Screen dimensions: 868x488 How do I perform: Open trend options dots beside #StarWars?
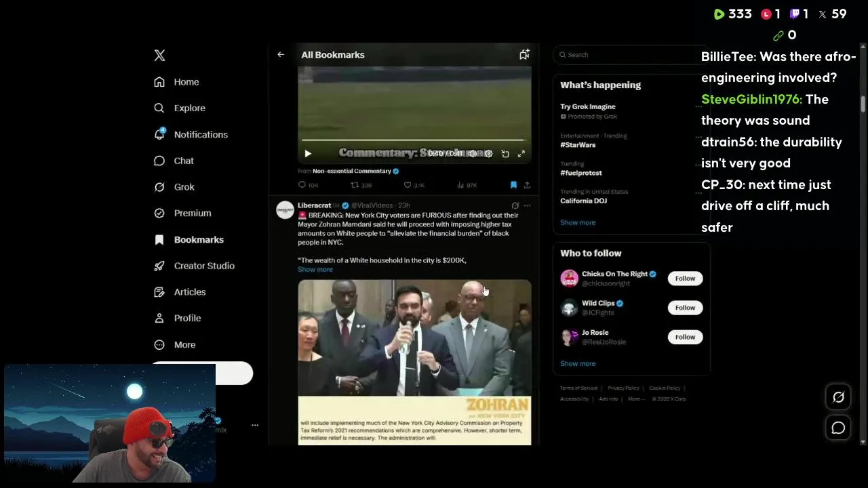(x=700, y=137)
